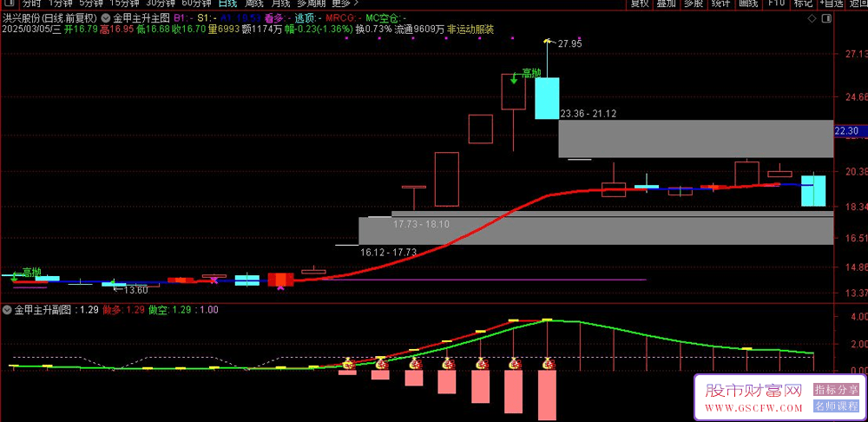This screenshot has width=868, height=422.
Task: Click the 27.13 price axis label
Action: (855, 55)
